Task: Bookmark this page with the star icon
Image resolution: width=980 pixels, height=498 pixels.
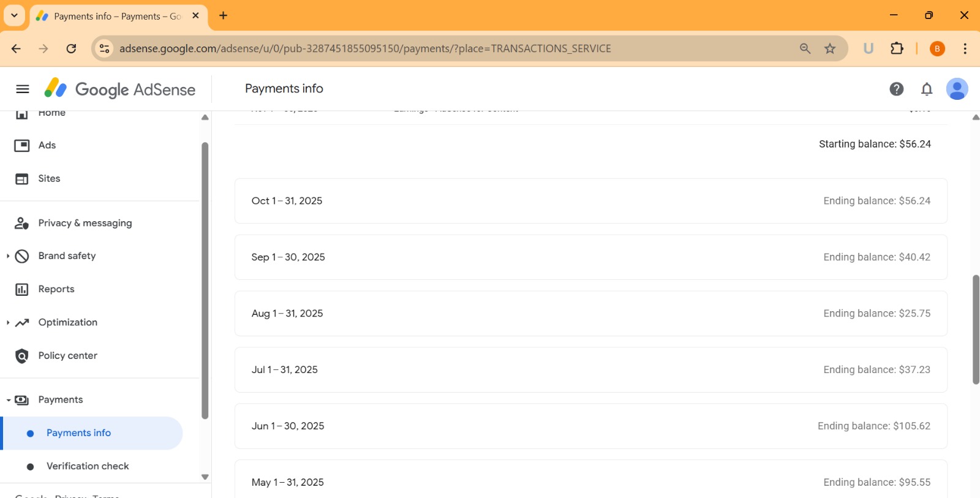Action: point(830,49)
